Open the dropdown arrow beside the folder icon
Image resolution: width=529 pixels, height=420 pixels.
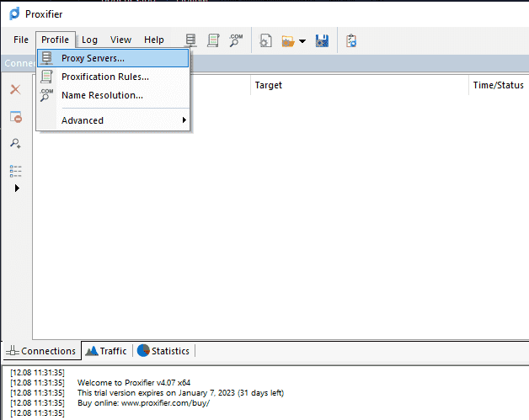[x=302, y=40]
